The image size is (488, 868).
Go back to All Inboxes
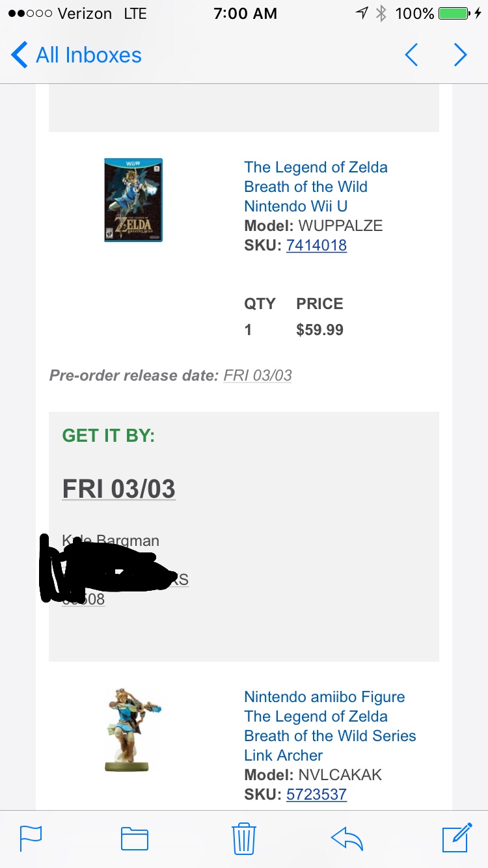(x=76, y=55)
